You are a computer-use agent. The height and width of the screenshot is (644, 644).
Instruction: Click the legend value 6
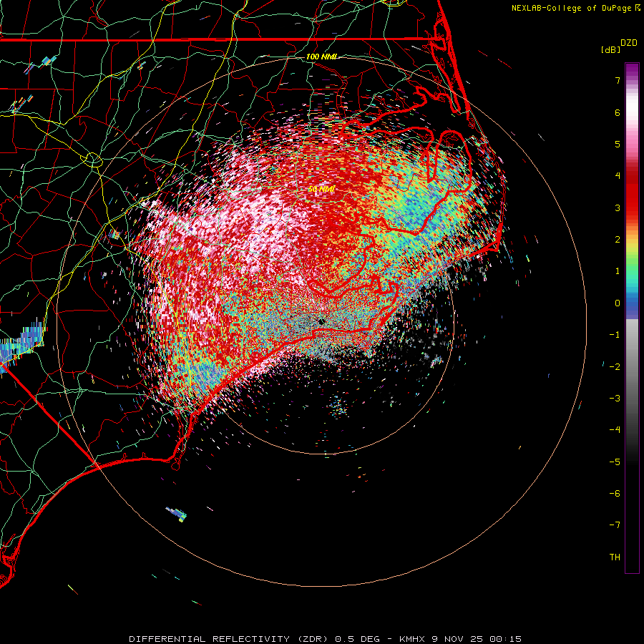(618, 112)
